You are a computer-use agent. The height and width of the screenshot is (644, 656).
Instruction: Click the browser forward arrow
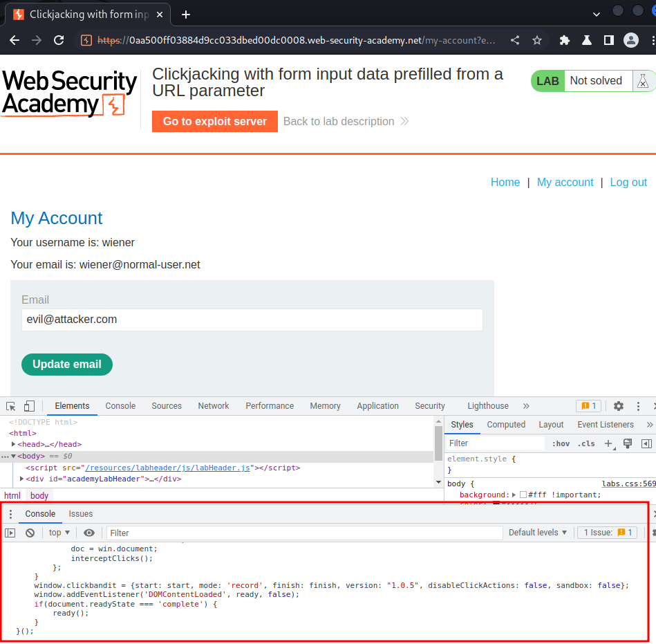point(37,40)
